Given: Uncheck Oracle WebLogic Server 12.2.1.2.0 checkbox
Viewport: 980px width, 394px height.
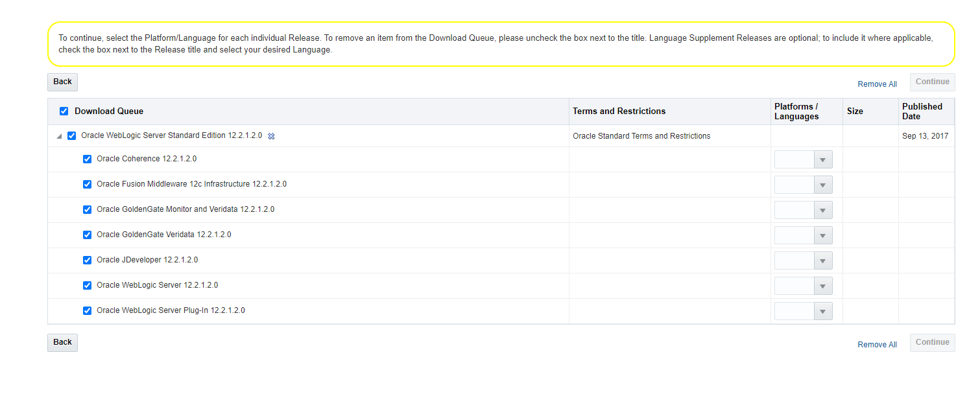Looking at the screenshot, I should (x=88, y=286).
